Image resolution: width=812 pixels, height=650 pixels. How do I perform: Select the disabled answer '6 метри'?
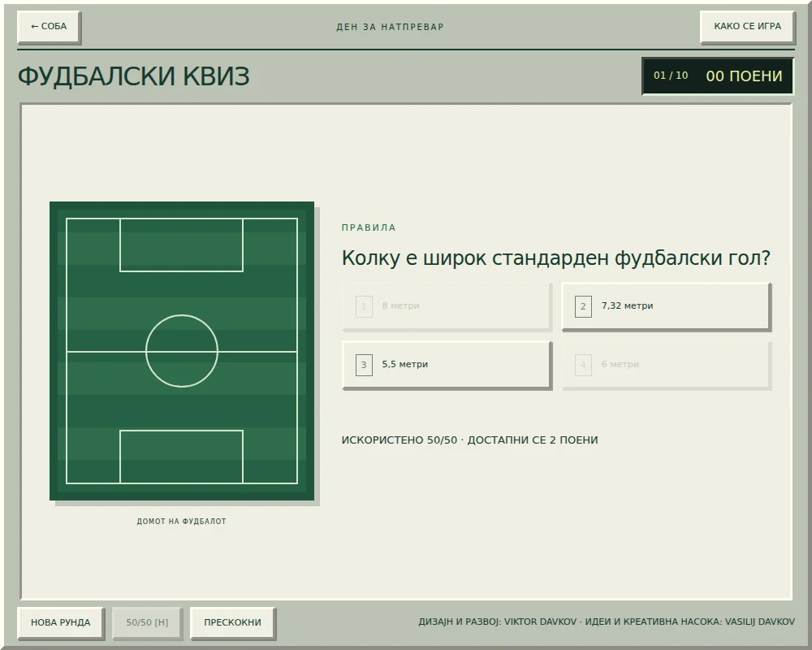coord(667,365)
